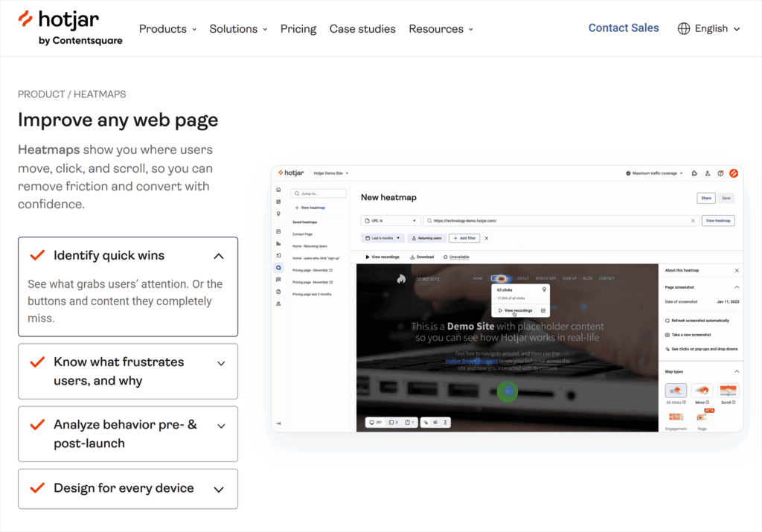Viewport: 762px width, 532px height.
Task: Select the All clicks map type
Action: point(676,391)
